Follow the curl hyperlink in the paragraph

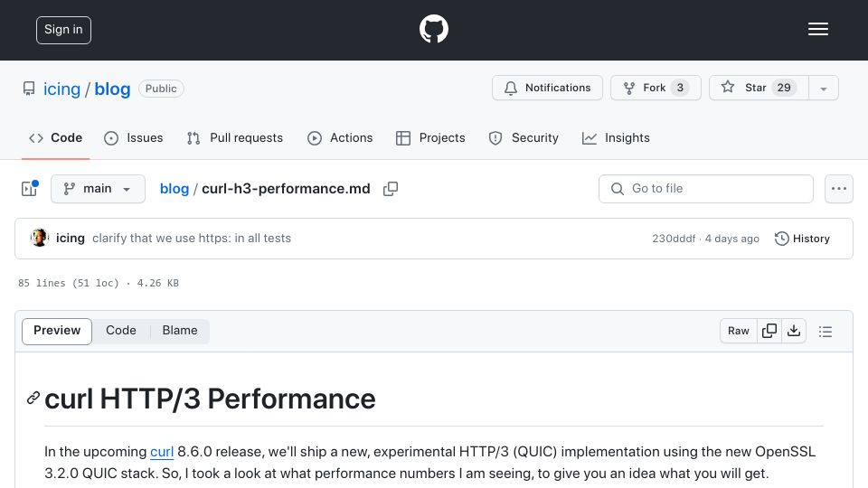tap(162, 452)
